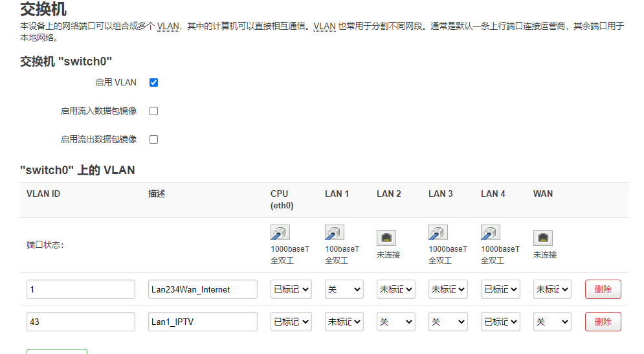Delete the VLAN 1 entry with 删除
This screenshot has height=354, width=644.
pyautogui.click(x=603, y=289)
